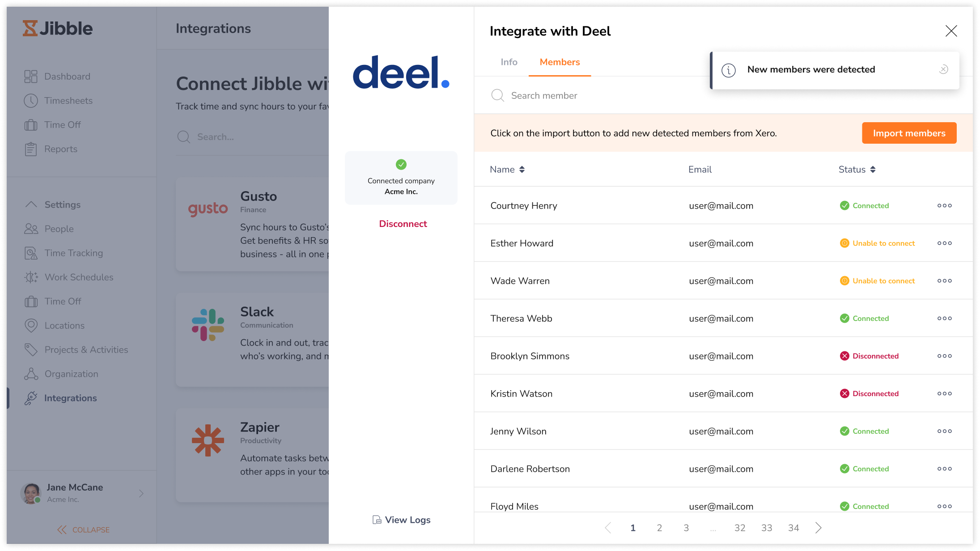Open Locations settings

(55, 325)
